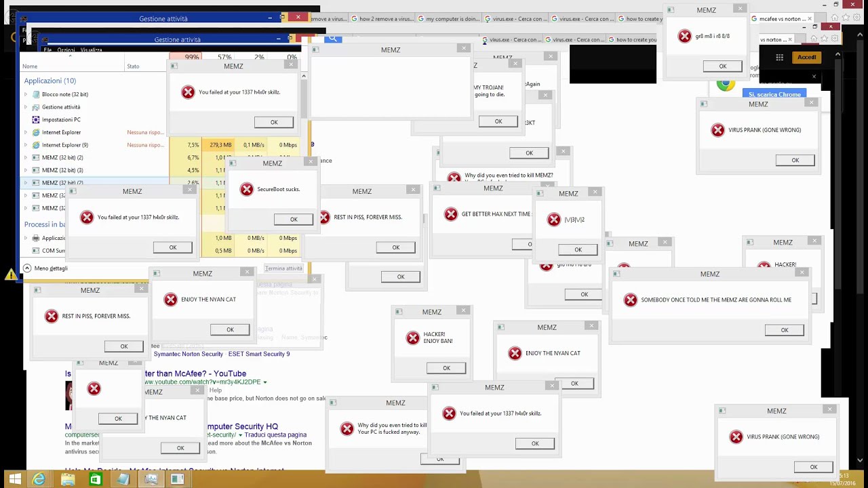Close the SOMEBODY ONCE TOLD ME dialog

[x=802, y=272]
